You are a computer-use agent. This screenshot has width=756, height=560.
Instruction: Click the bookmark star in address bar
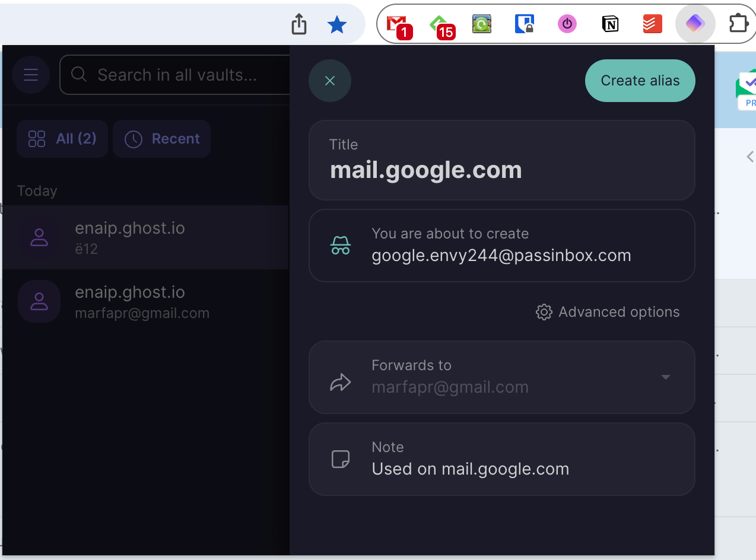point(337,24)
